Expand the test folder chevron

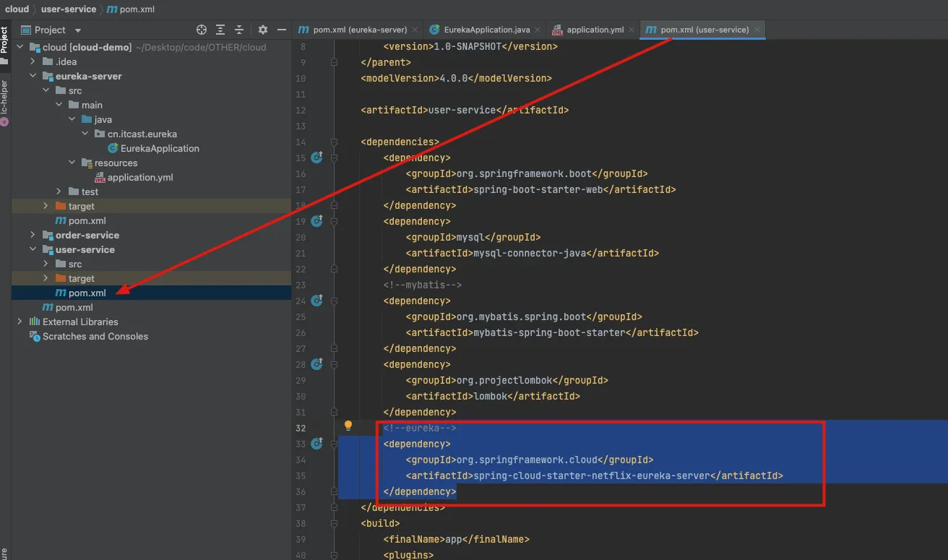coord(59,191)
